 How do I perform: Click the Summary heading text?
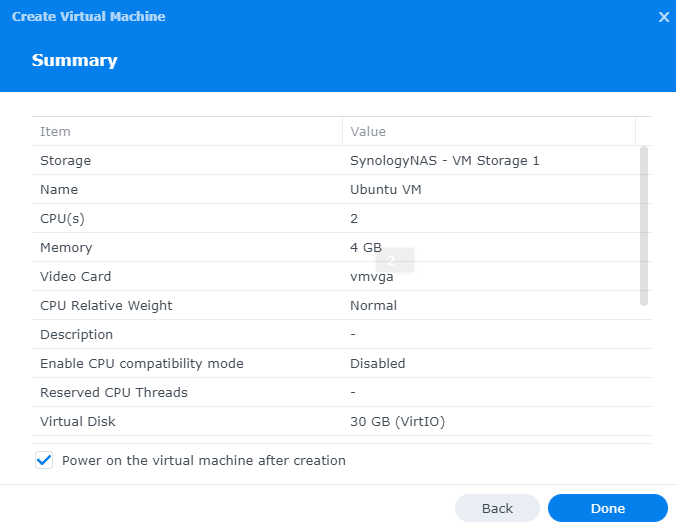[x=75, y=60]
